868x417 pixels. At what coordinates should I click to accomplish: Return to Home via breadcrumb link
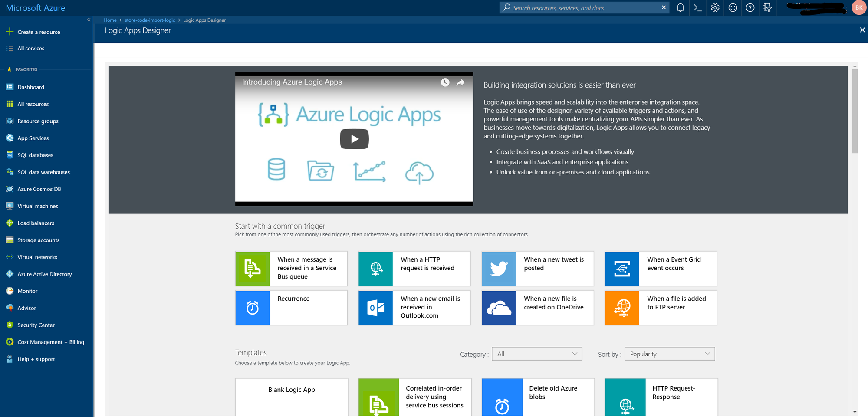click(110, 20)
